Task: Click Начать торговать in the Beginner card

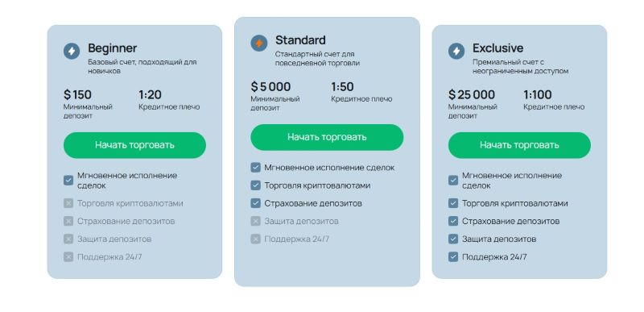Action: point(134,145)
